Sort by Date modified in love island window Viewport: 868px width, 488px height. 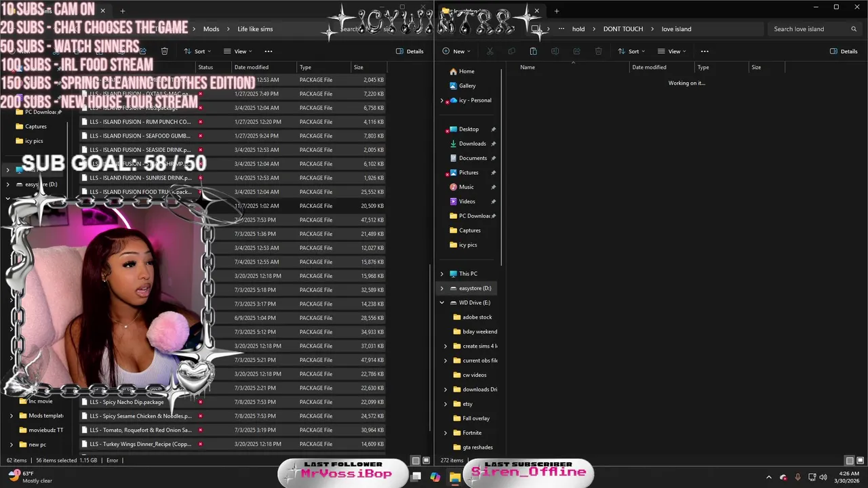pos(661,67)
